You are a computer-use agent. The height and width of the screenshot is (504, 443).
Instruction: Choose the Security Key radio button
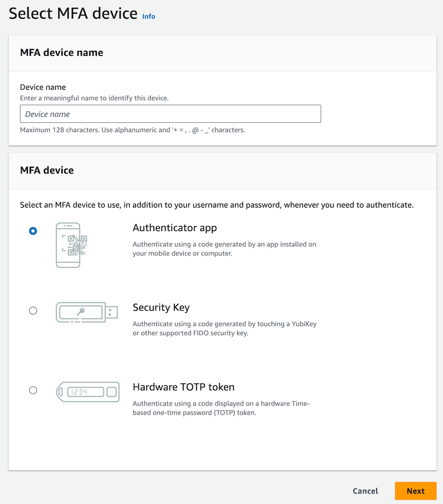click(x=33, y=311)
